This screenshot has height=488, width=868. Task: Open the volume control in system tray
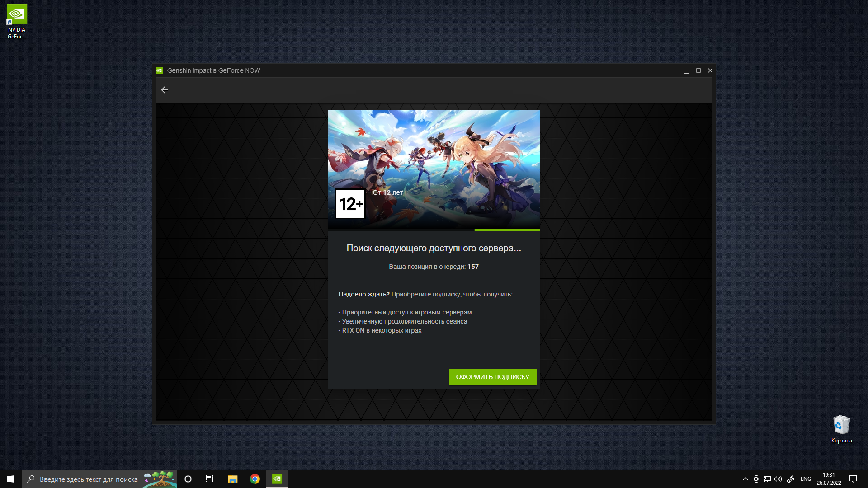pyautogui.click(x=778, y=479)
